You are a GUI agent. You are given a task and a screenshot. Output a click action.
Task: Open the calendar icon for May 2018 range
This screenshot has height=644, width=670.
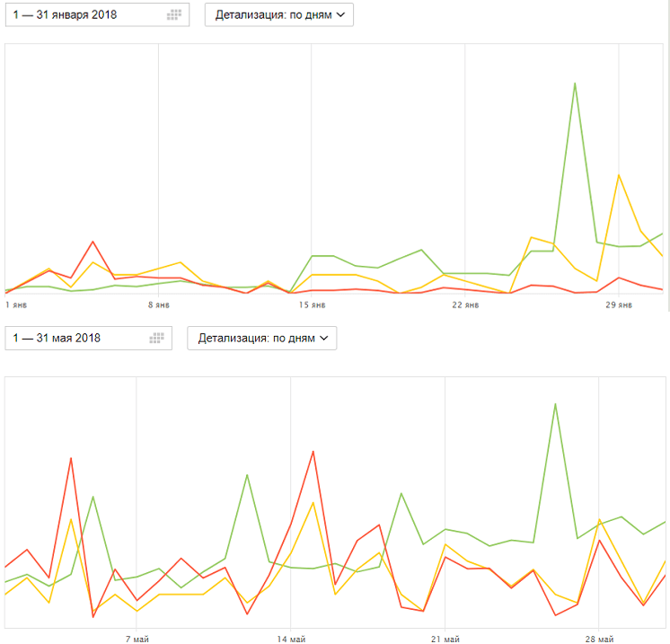coord(157,338)
